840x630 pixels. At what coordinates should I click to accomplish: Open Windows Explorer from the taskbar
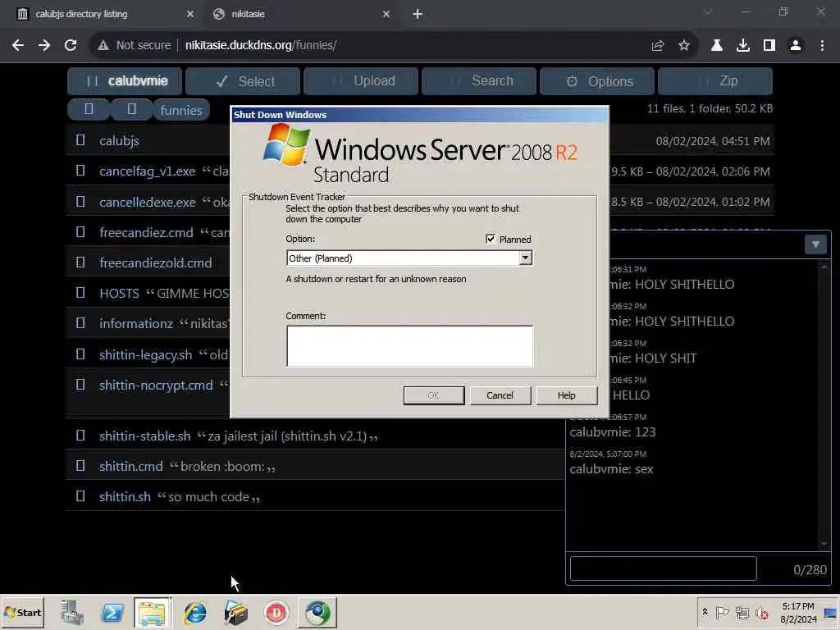153,612
